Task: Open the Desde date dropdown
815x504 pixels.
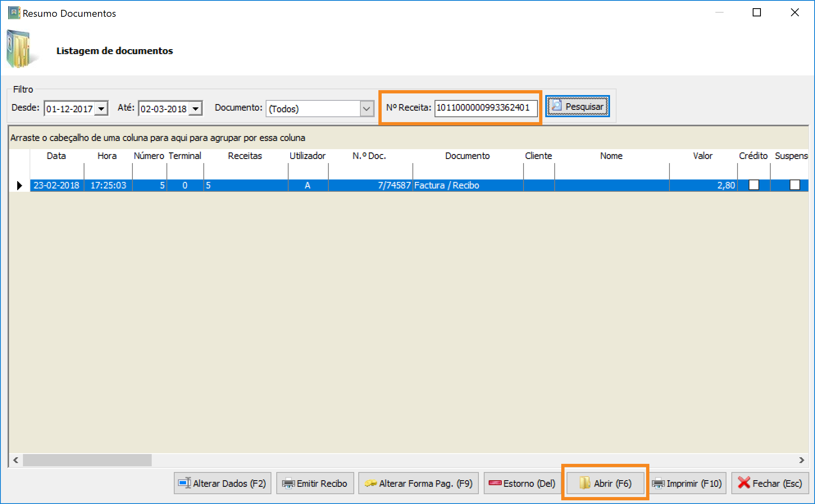Action: pos(101,109)
